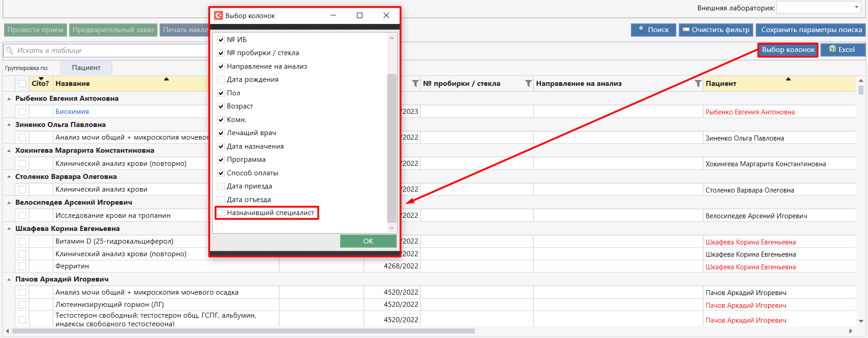This screenshot has height=338, width=868.
Task: Click the red app icon in dialog title
Action: pos(218,15)
